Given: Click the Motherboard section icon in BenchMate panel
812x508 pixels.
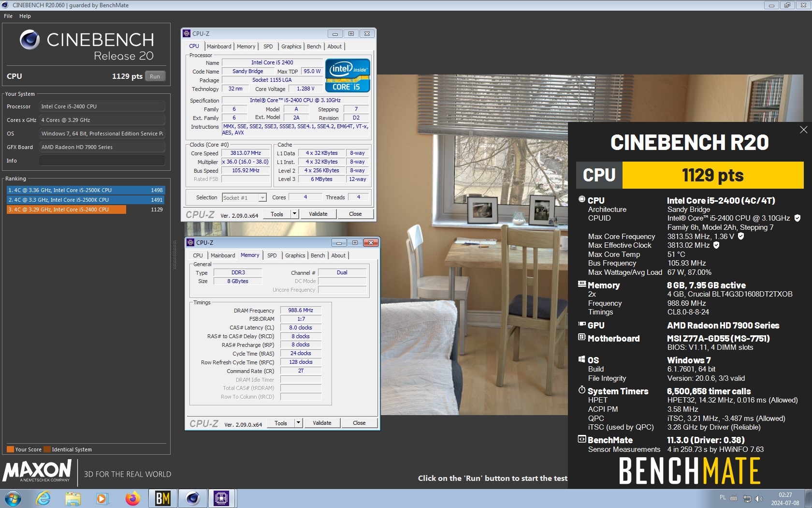Looking at the screenshot, I should [x=582, y=337].
